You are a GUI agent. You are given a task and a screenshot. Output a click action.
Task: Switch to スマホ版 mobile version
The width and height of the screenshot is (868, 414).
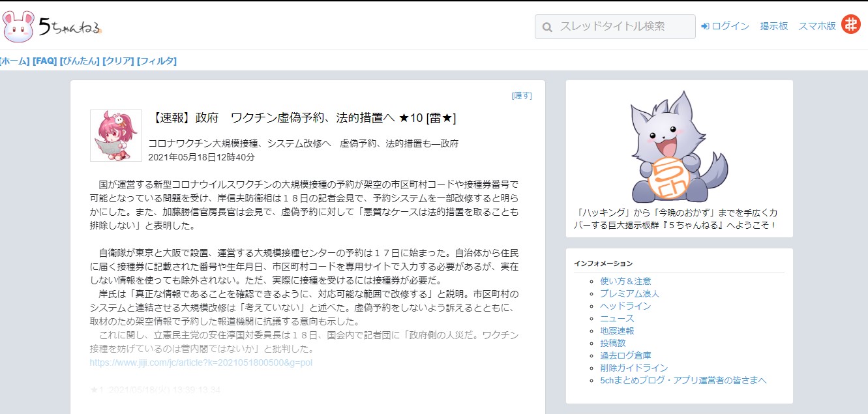(x=816, y=26)
